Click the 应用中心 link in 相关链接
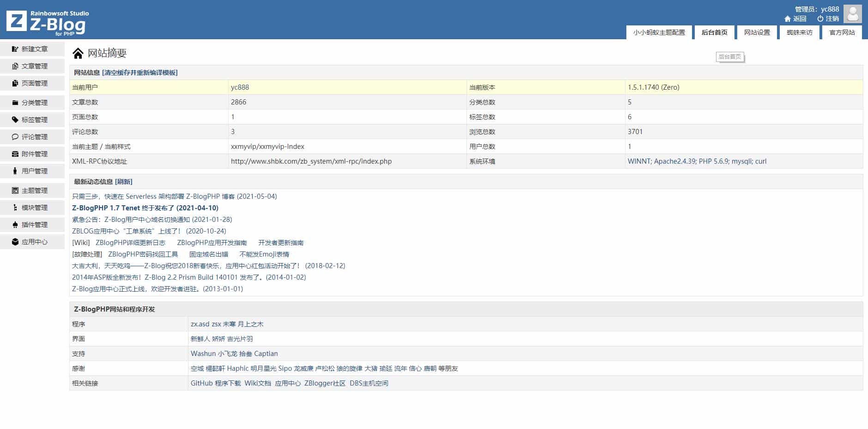 coord(288,383)
